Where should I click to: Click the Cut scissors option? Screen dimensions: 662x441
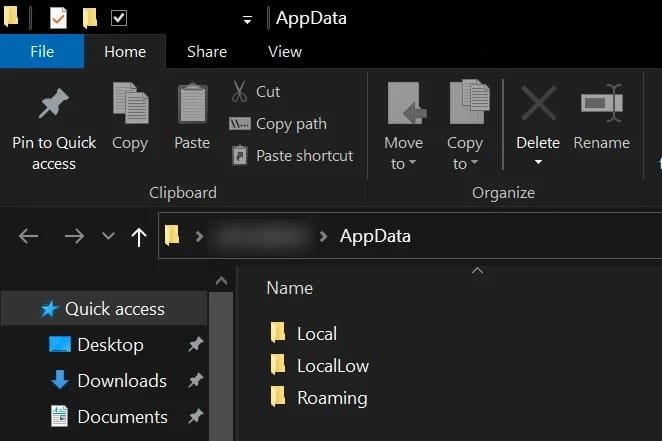tap(256, 92)
